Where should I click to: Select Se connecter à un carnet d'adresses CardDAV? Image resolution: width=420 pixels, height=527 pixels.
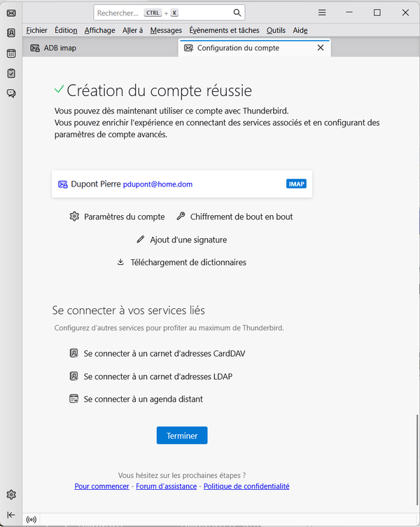tap(164, 354)
